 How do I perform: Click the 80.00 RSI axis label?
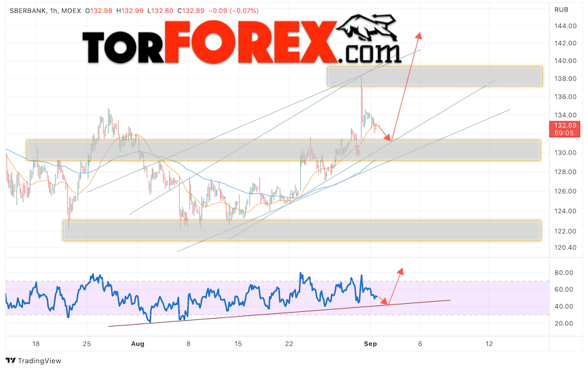pos(564,273)
